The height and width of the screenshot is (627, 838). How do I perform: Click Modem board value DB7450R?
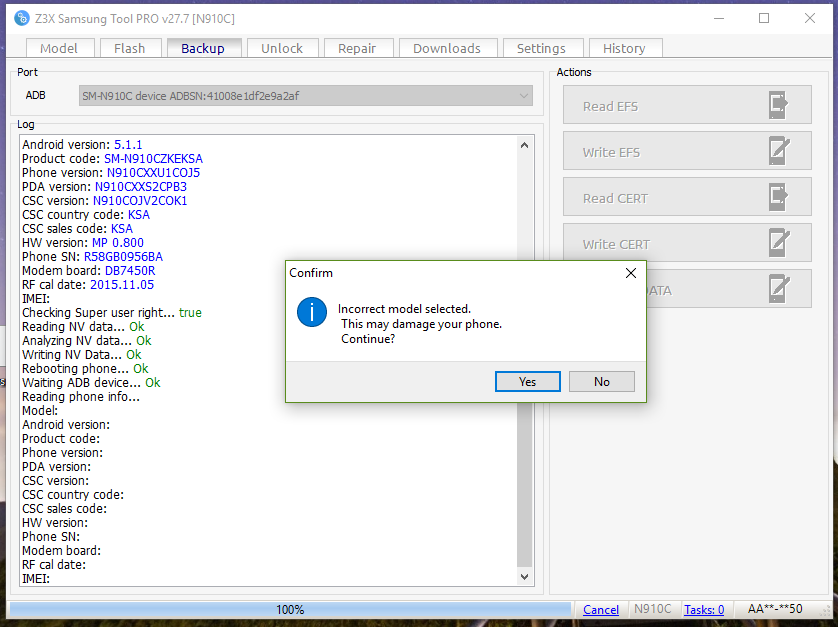[130, 270]
